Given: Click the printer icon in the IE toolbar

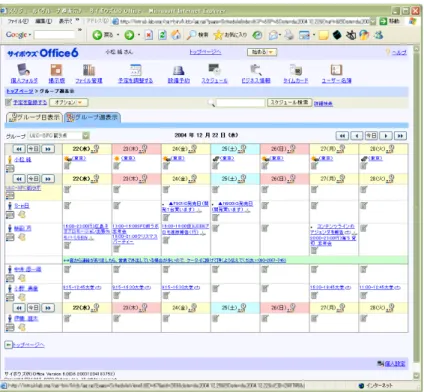Looking at the screenshot, I should [289, 35].
